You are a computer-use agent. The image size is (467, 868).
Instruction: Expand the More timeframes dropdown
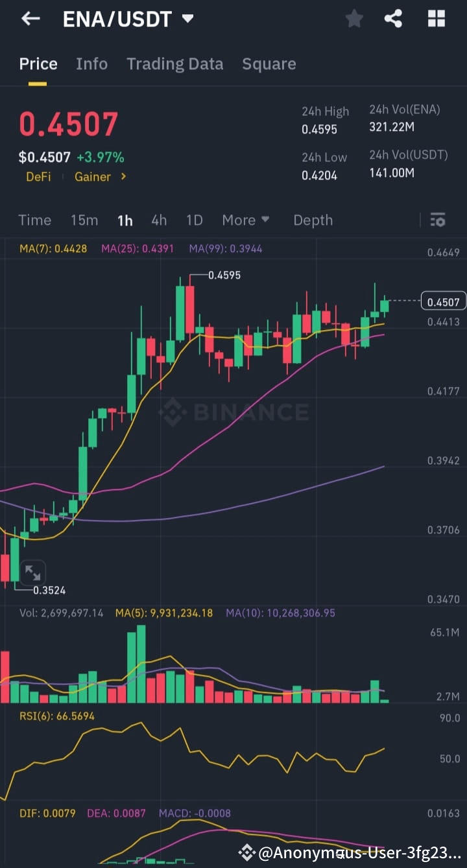[x=246, y=220]
